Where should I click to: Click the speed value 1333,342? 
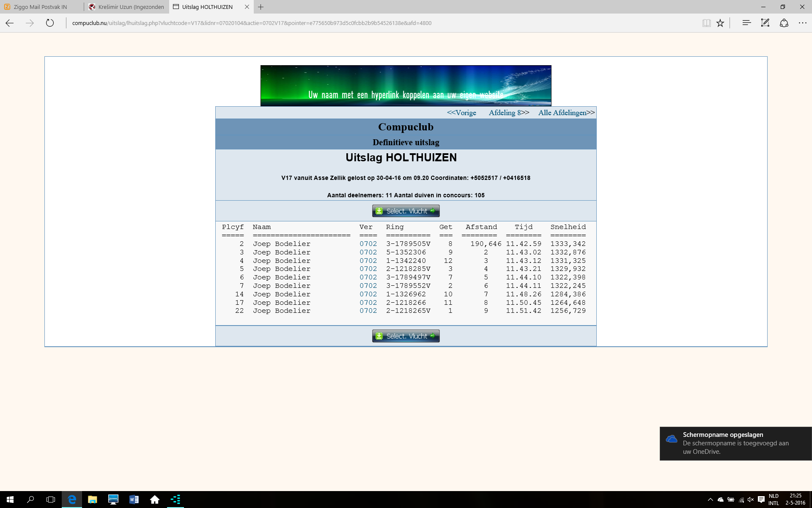568,244
